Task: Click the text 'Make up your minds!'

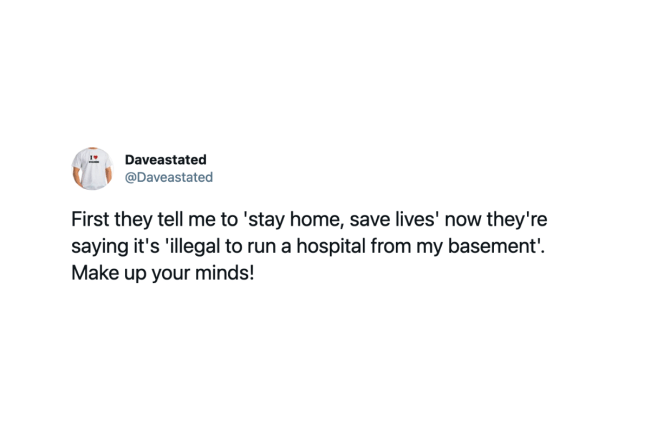Action: click(163, 271)
